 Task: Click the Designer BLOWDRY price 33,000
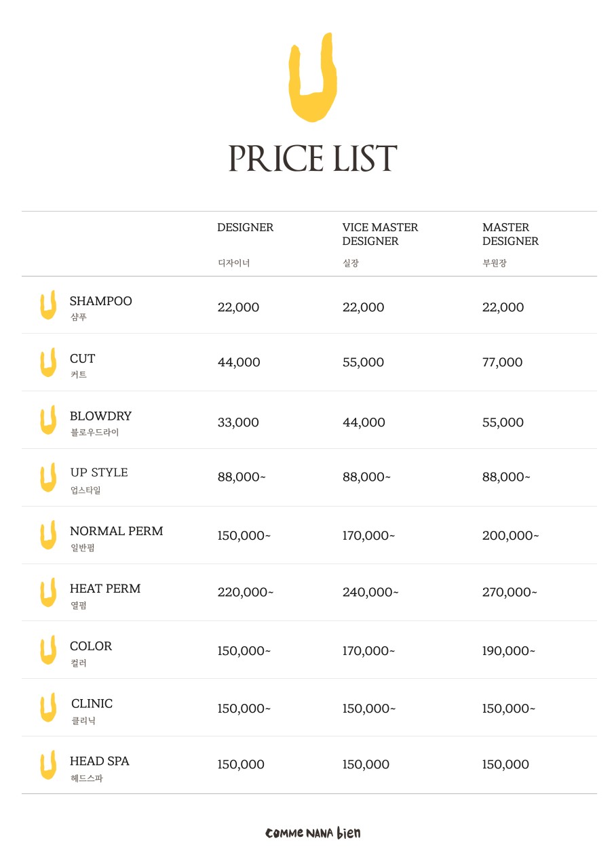point(238,422)
